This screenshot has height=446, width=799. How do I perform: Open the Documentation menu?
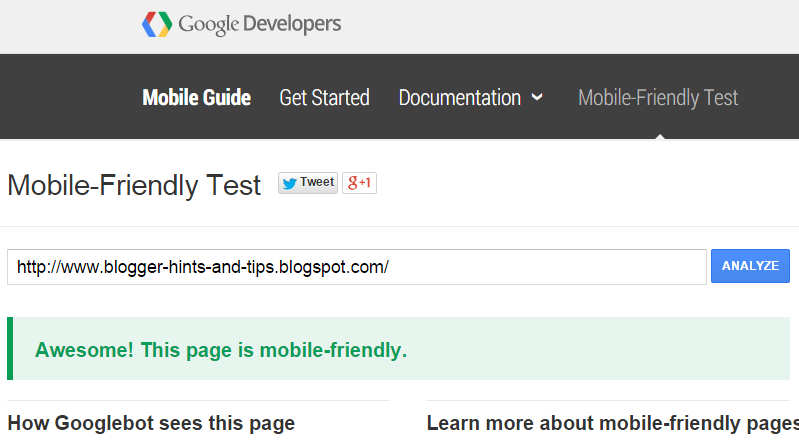coord(460,97)
